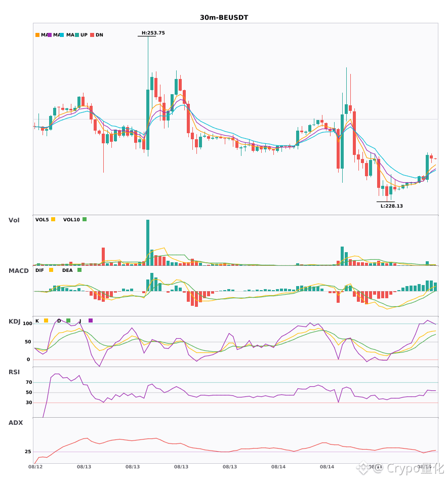Click the DN legend text
This screenshot has width=448, height=481.
[x=99, y=35]
